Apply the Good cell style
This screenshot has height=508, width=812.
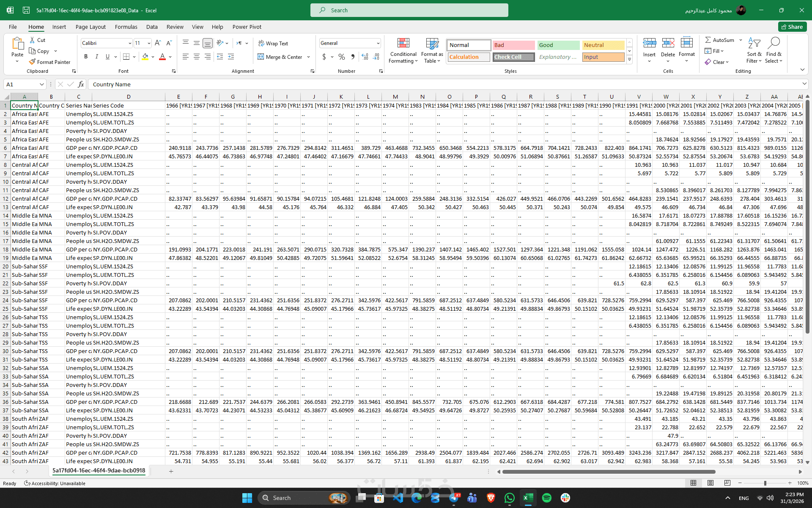point(558,45)
